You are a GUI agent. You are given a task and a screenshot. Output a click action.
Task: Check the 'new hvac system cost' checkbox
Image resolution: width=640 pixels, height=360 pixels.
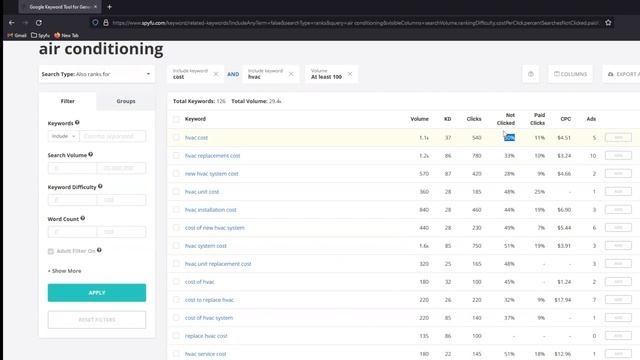coord(176,173)
